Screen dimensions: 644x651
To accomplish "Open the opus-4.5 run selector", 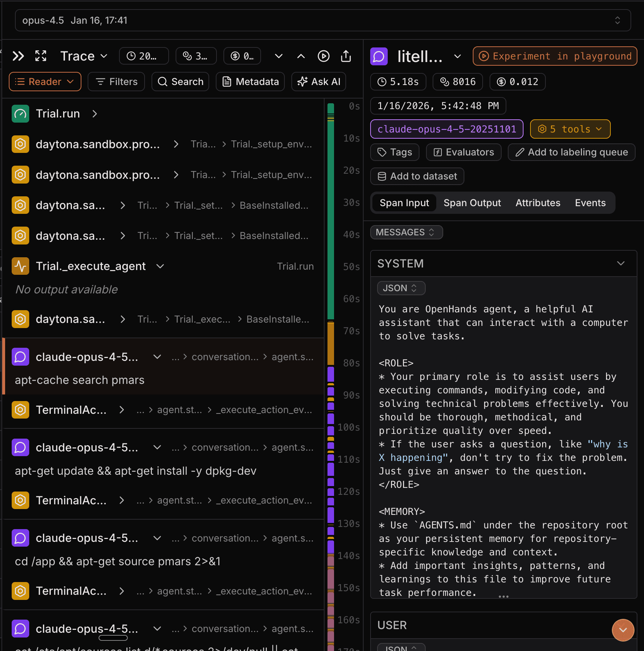I will [x=323, y=20].
